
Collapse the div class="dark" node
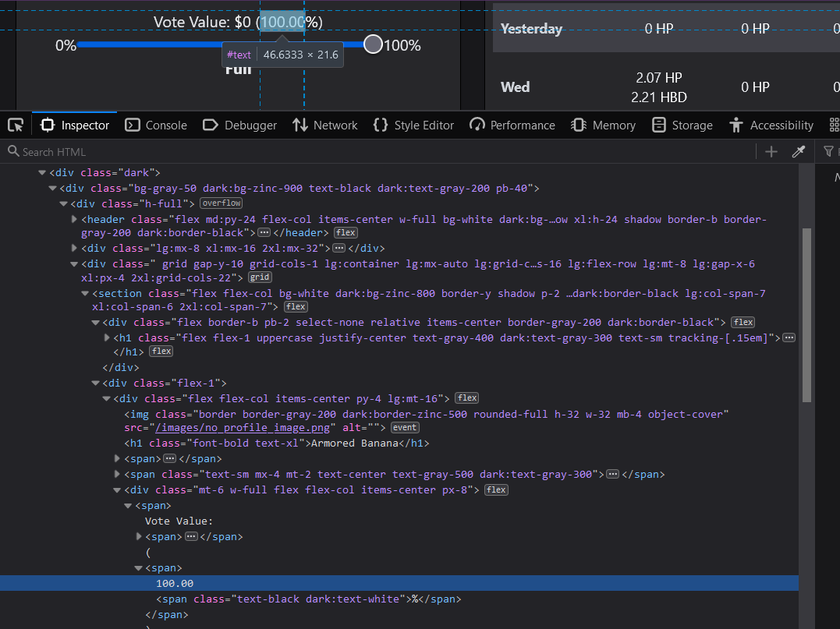tap(42, 172)
